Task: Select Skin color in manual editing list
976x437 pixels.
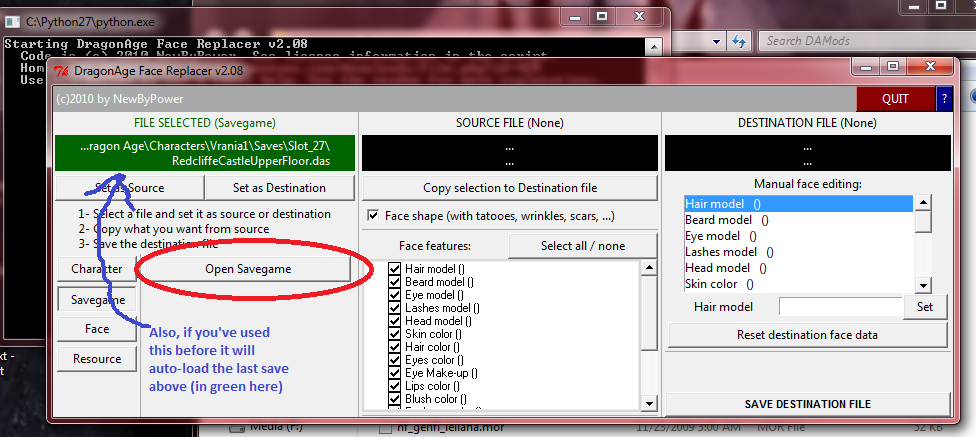Action: pos(798,284)
